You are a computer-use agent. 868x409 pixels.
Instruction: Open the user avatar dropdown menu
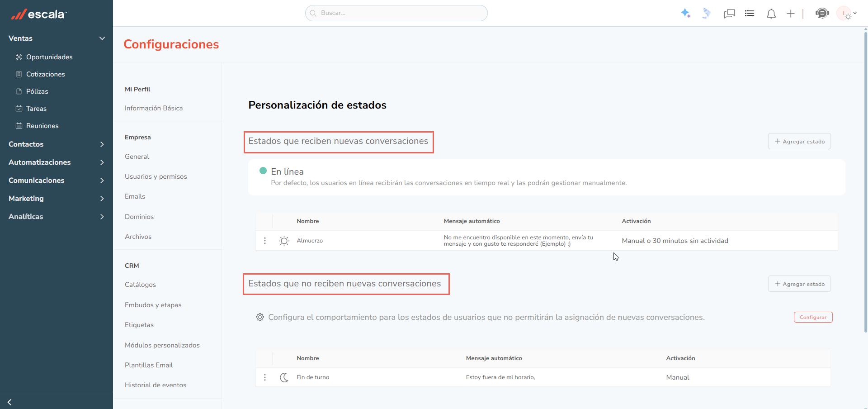tap(847, 14)
